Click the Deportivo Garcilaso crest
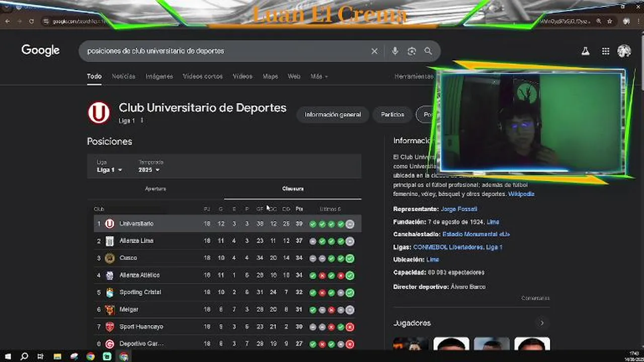The width and height of the screenshot is (644, 362). (109, 344)
